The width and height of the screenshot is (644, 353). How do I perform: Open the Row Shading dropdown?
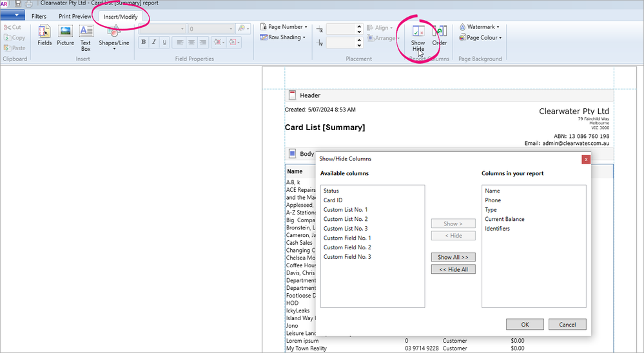coord(284,37)
